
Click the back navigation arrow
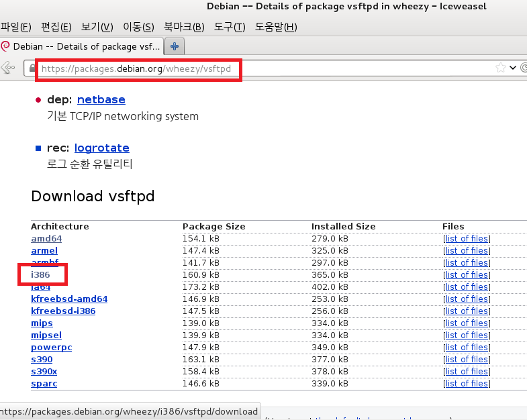(8, 68)
